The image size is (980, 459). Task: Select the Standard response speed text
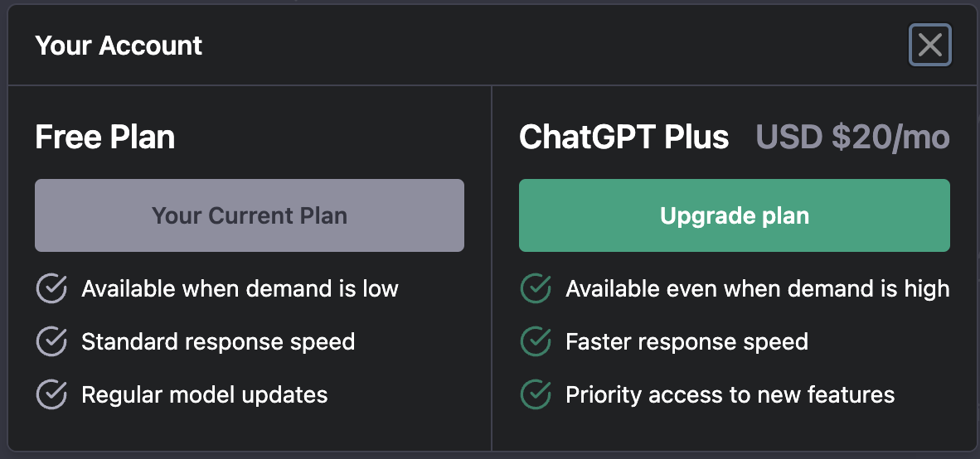click(218, 341)
